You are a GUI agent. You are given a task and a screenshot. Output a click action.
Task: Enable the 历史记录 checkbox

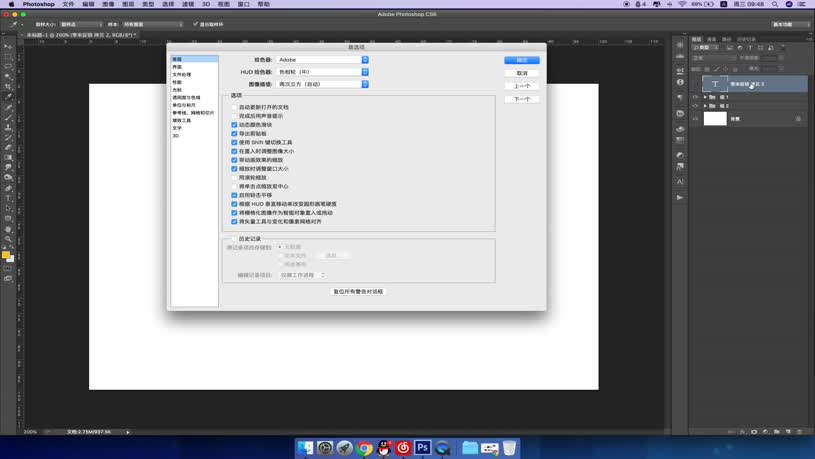pyautogui.click(x=234, y=239)
